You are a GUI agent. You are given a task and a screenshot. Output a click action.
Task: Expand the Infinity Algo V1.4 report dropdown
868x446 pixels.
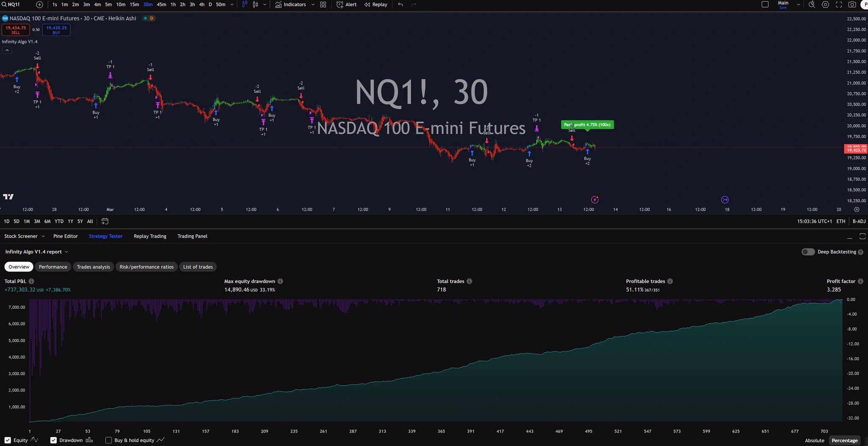click(36, 252)
